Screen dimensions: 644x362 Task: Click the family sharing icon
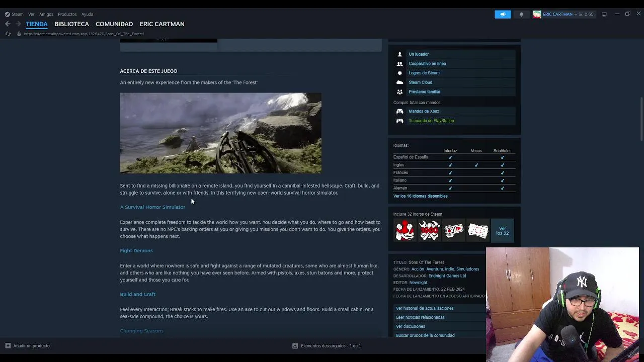tap(399, 92)
